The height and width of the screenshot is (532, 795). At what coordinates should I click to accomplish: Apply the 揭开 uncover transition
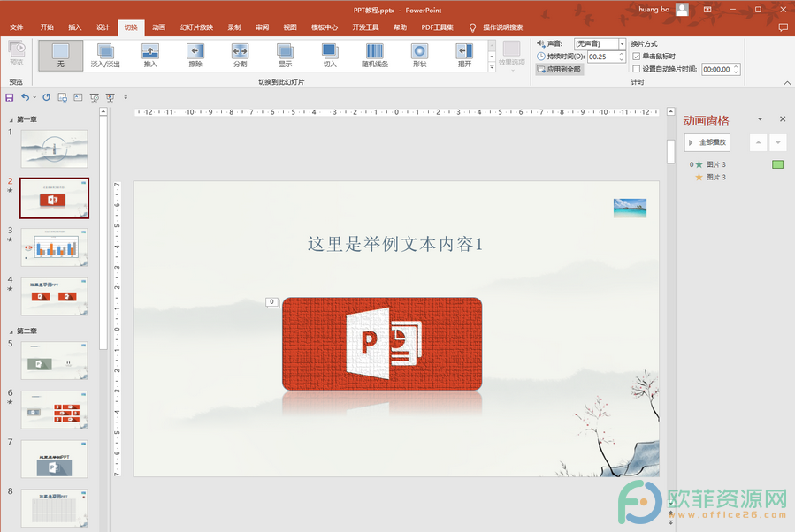pos(464,55)
